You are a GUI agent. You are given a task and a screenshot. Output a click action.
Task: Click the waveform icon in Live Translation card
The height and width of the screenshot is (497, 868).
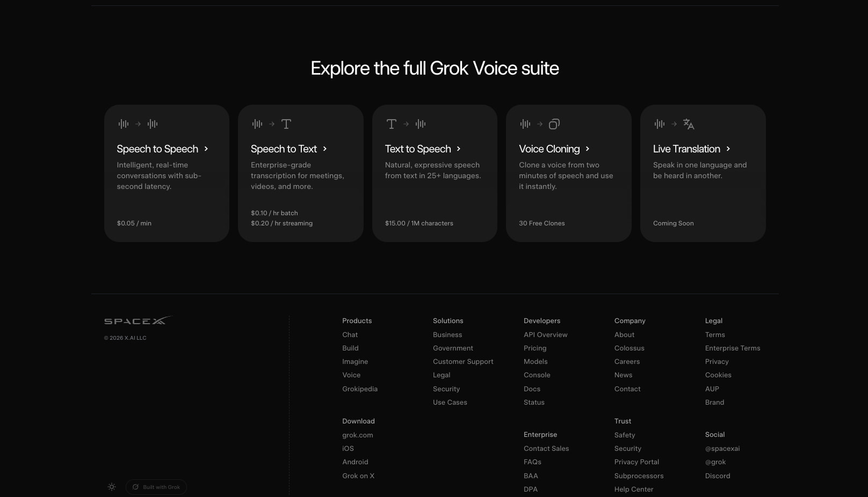point(660,124)
